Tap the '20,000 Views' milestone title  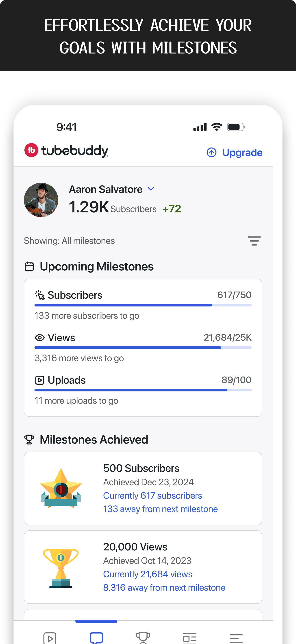(x=135, y=547)
